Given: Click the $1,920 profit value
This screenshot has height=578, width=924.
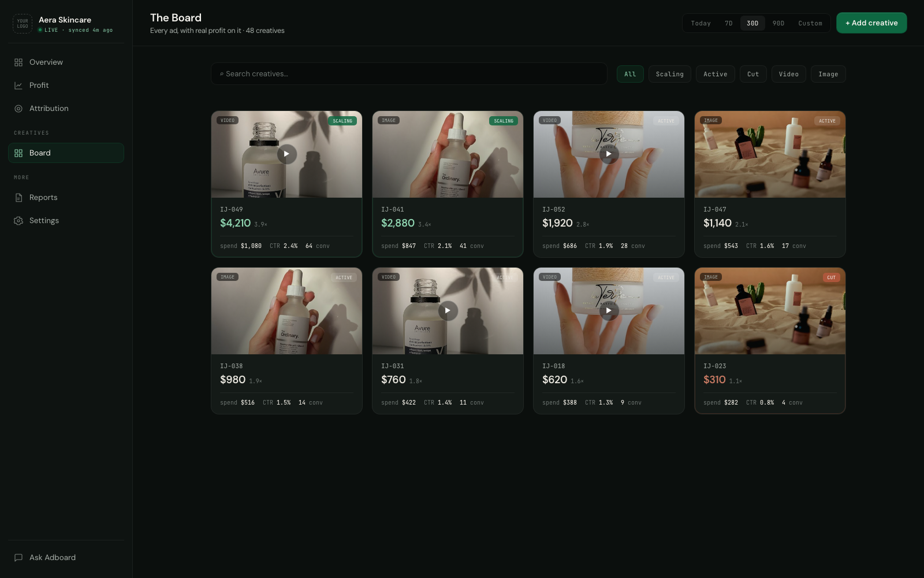Looking at the screenshot, I should click(557, 223).
